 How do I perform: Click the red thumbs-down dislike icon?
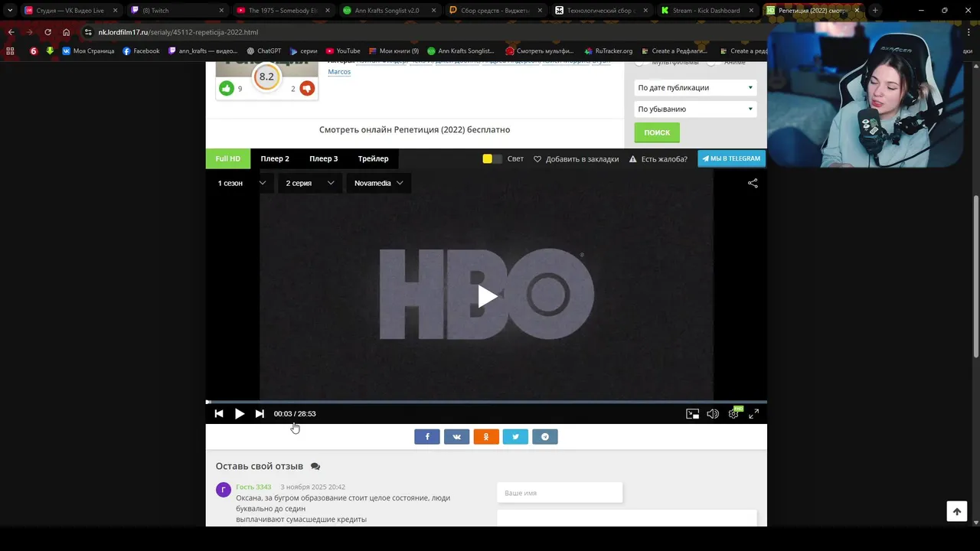(307, 88)
